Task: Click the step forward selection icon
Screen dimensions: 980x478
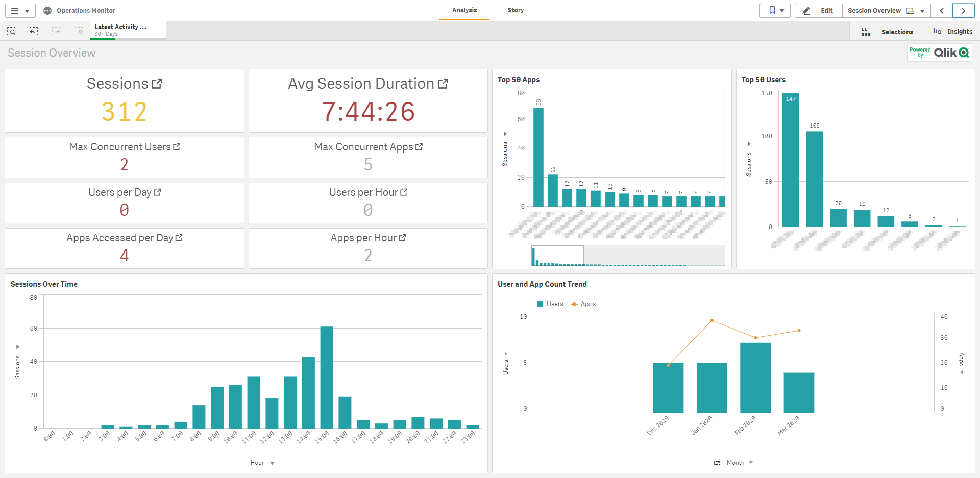Action: point(56,32)
